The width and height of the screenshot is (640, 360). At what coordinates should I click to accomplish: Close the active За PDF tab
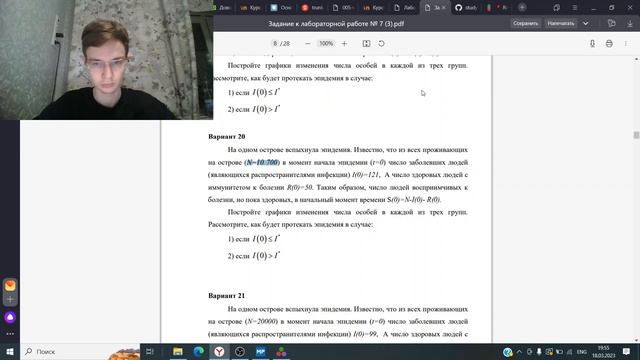[444, 7]
